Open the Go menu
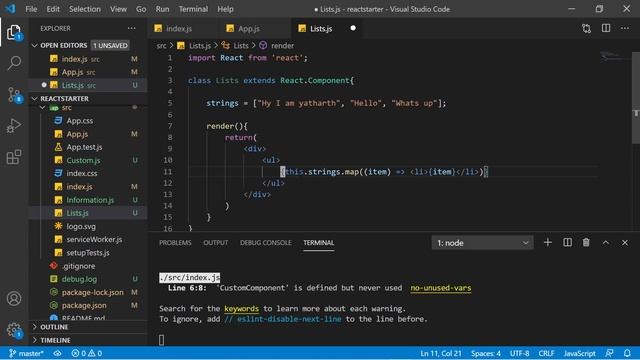 (141, 9)
